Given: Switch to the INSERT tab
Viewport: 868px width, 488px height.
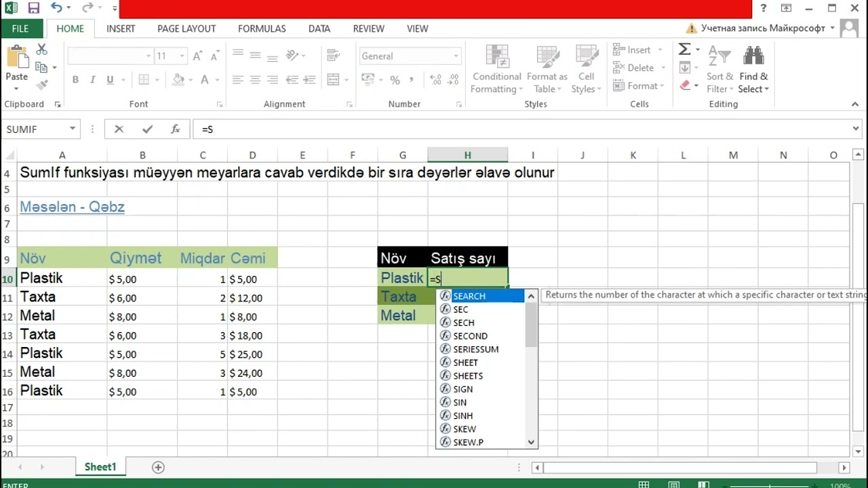Looking at the screenshot, I should tap(121, 28).
